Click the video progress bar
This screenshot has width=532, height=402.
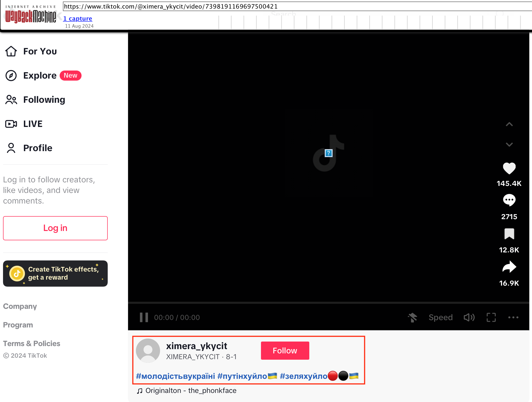[329, 303]
